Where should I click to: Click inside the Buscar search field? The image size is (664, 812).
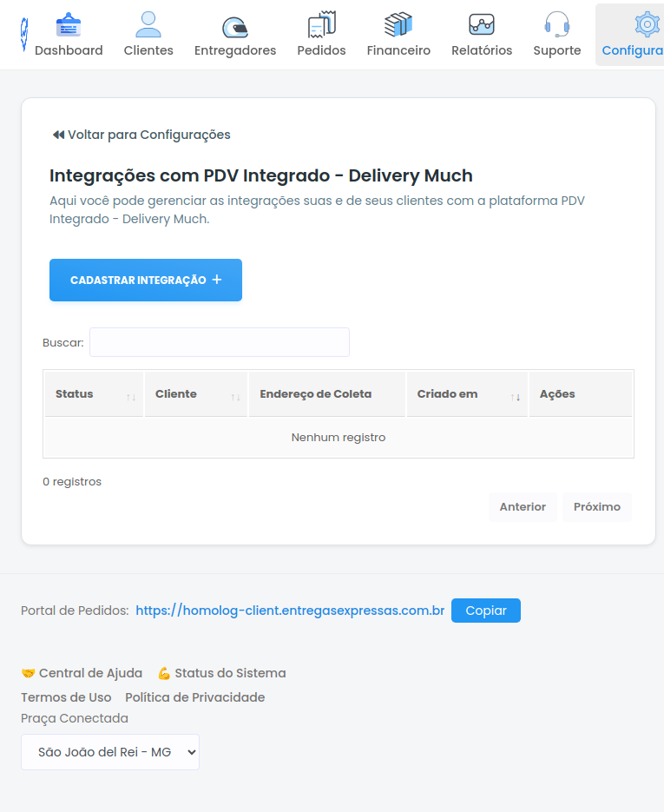pyautogui.click(x=219, y=342)
